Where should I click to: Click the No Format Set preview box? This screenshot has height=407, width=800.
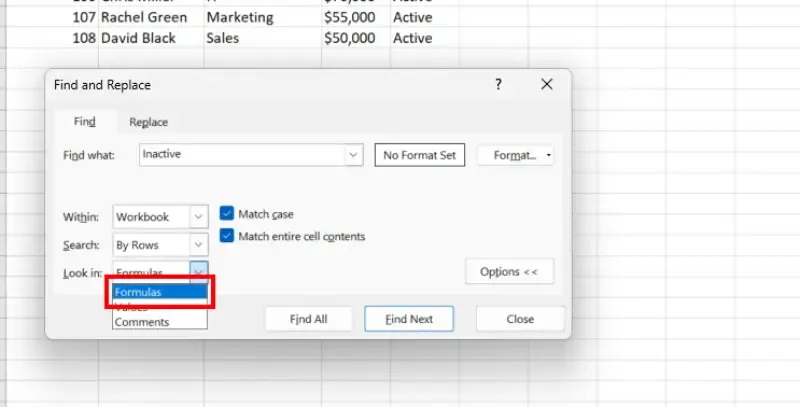(x=419, y=155)
